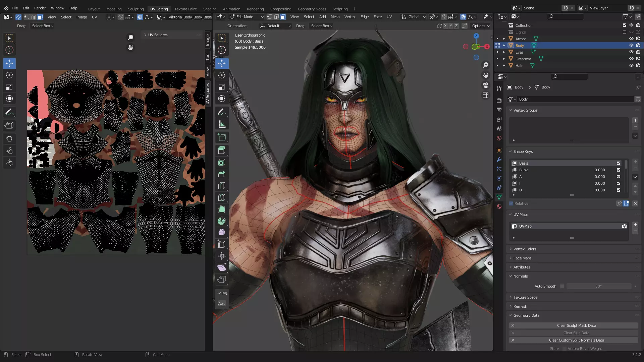Screen dimensions: 644x362
Task: Select the Add Cube tool
Action: pos(222,137)
